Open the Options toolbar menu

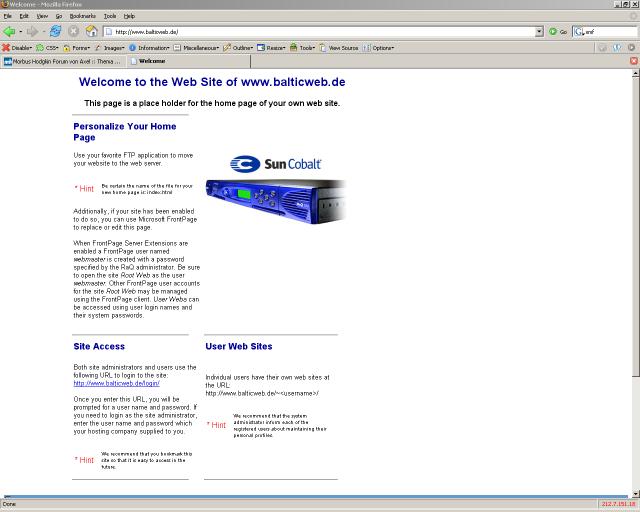[x=378, y=48]
